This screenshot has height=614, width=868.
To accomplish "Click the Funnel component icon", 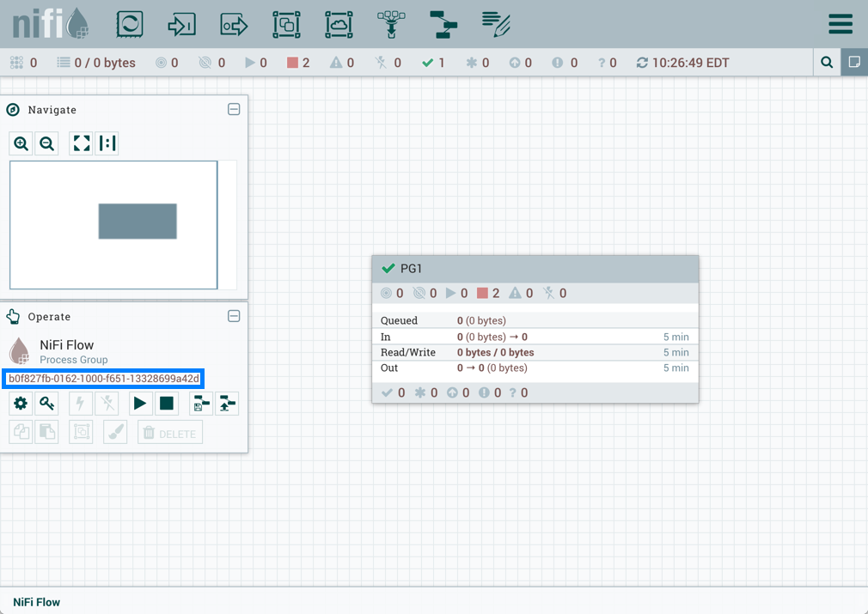I will [391, 25].
